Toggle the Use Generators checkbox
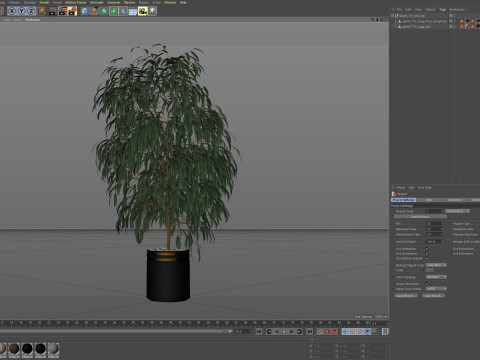Screen dimensions: 480x360 [427, 254]
